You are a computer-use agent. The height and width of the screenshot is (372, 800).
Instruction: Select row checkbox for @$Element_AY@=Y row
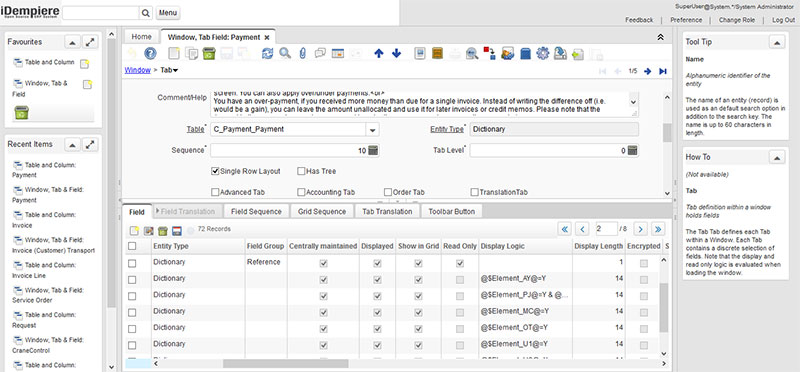pyautogui.click(x=132, y=280)
